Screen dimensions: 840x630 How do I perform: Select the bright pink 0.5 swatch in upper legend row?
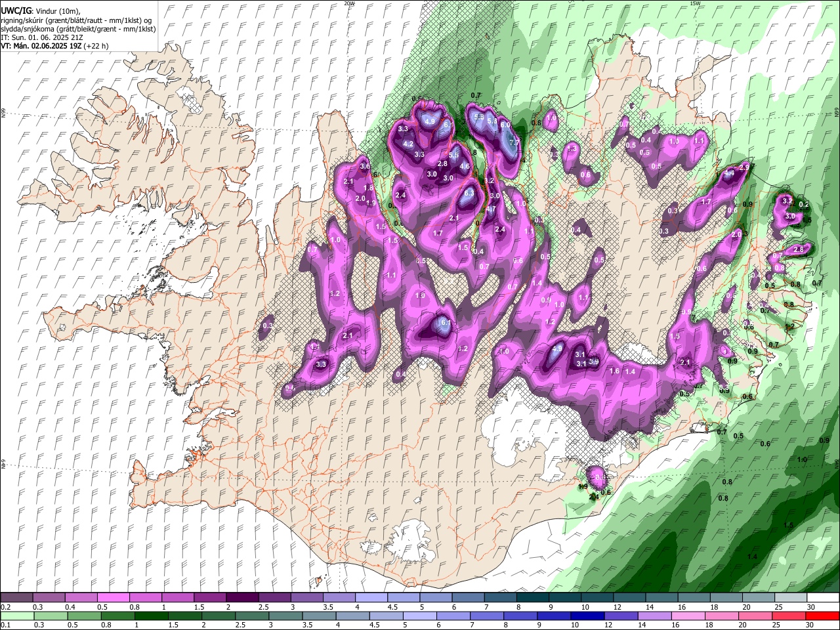(113, 598)
